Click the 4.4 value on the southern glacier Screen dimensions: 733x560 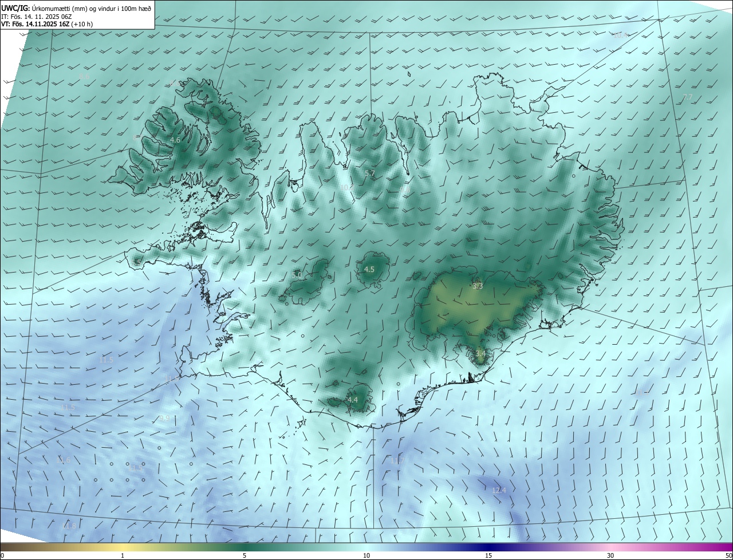point(353,400)
